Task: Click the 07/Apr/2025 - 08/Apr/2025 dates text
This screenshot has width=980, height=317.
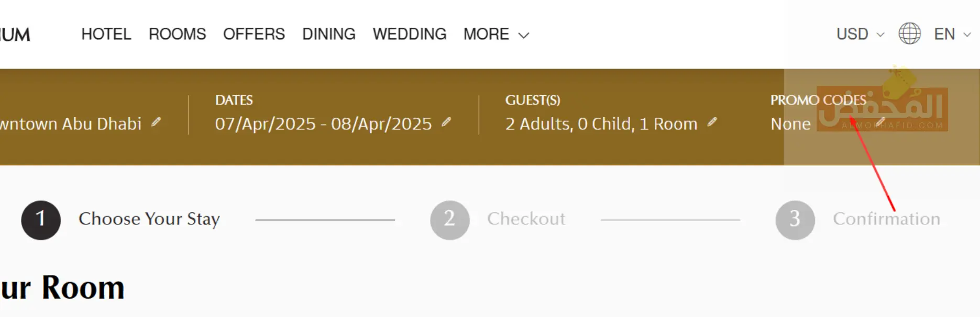Action: pos(323,124)
